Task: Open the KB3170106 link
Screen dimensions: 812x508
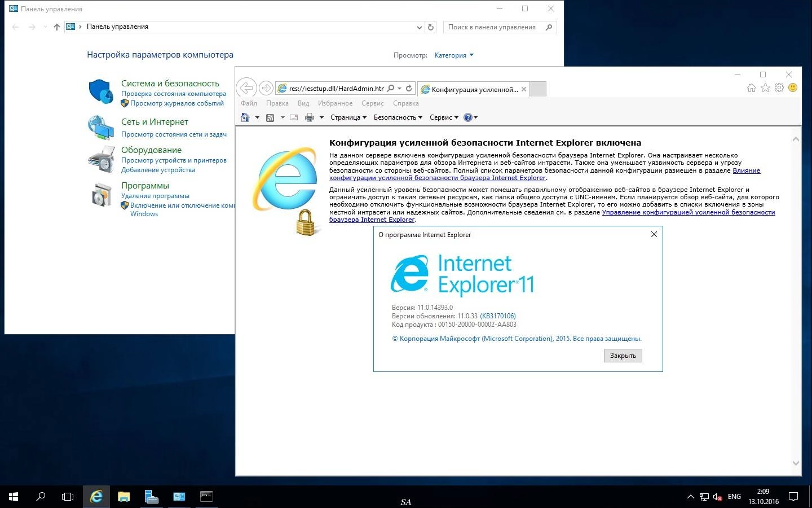Action: point(498,316)
